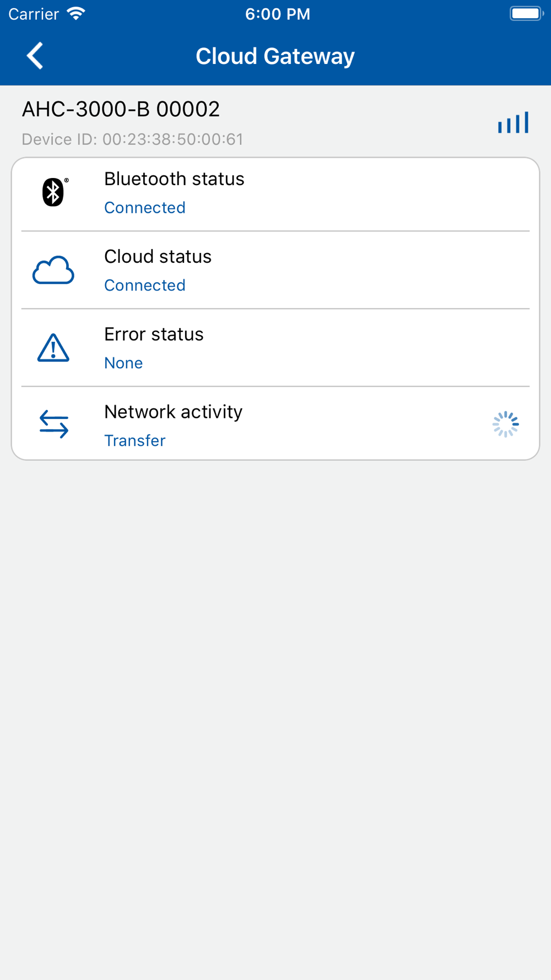Click the cloud outline icon
551x980 pixels.
tap(53, 270)
